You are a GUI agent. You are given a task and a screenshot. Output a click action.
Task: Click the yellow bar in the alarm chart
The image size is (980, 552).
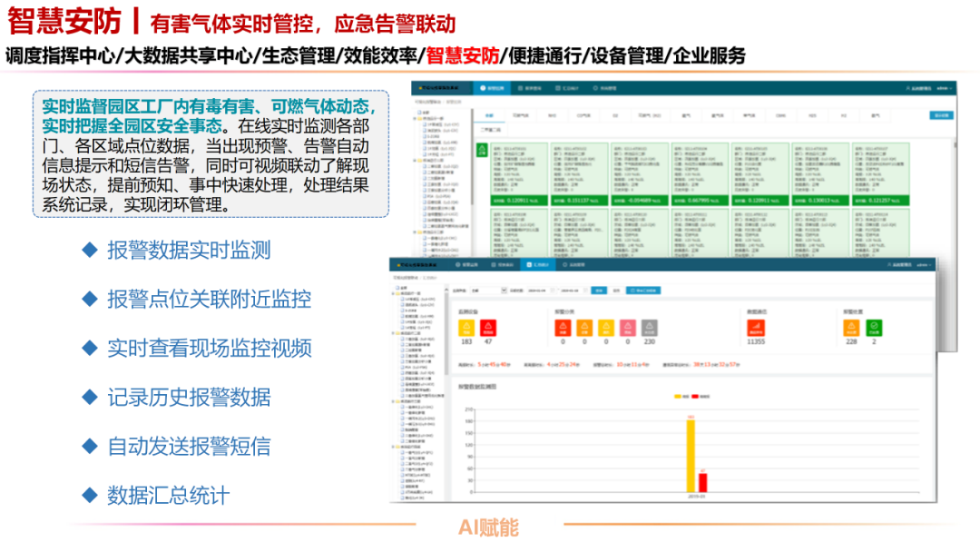pyautogui.click(x=691, y=456)
